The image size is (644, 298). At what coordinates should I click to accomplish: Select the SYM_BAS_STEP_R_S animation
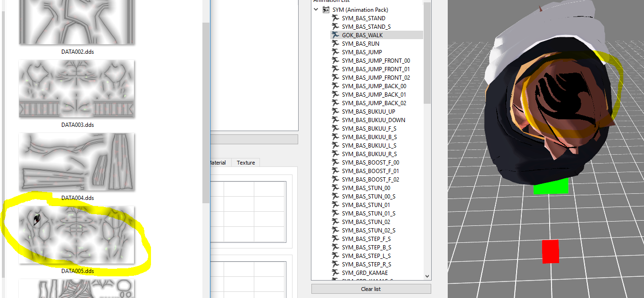click(367, 264)
